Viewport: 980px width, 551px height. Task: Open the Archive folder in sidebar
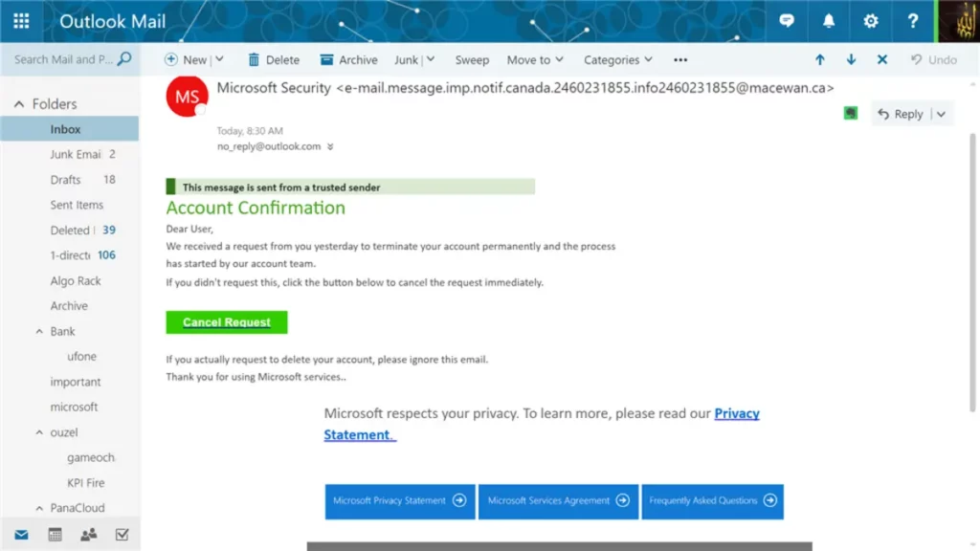click(69, 305)
